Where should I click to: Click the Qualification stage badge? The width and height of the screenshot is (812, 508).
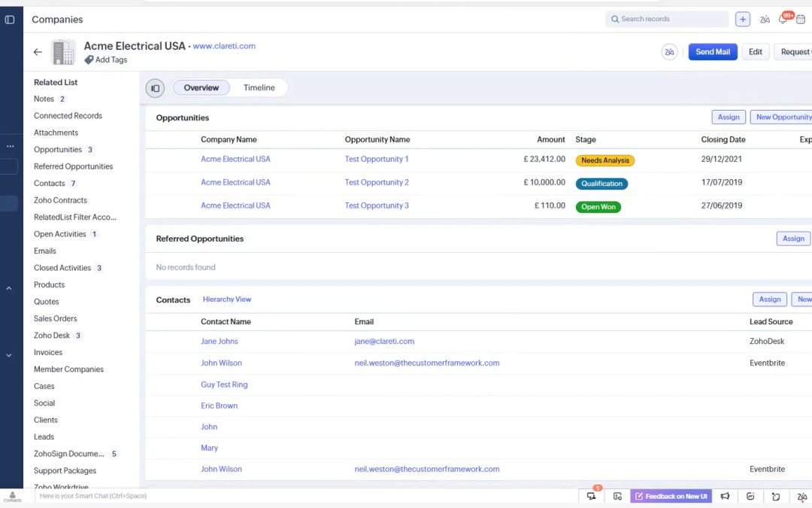[601, 184]
